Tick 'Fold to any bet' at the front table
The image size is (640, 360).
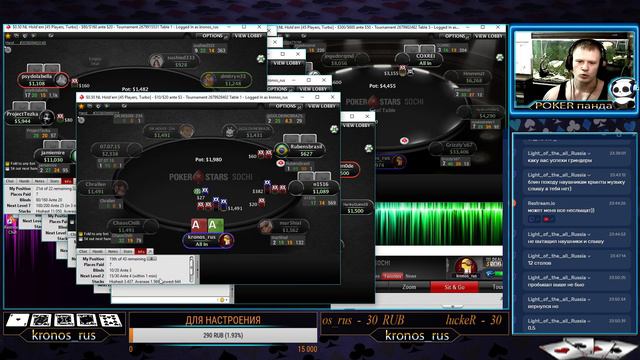[80, 234]
